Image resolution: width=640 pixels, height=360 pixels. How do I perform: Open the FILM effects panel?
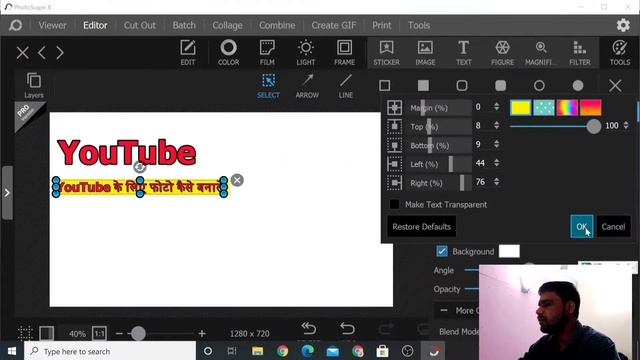tap(267, 53)
